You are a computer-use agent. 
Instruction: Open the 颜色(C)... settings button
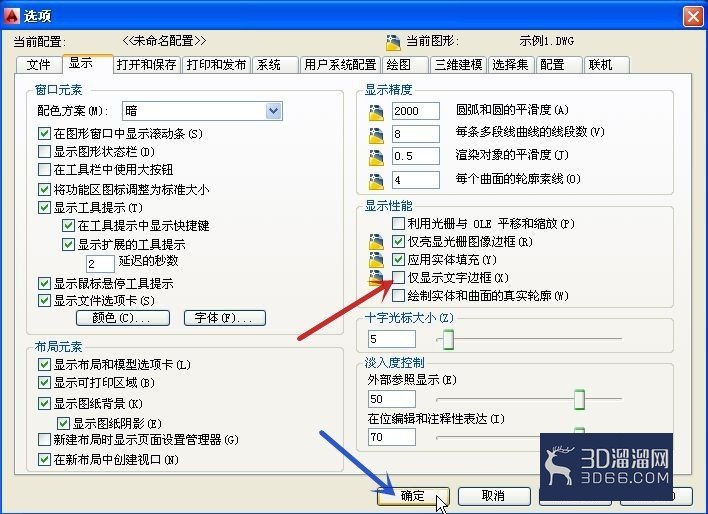point(123,318)
